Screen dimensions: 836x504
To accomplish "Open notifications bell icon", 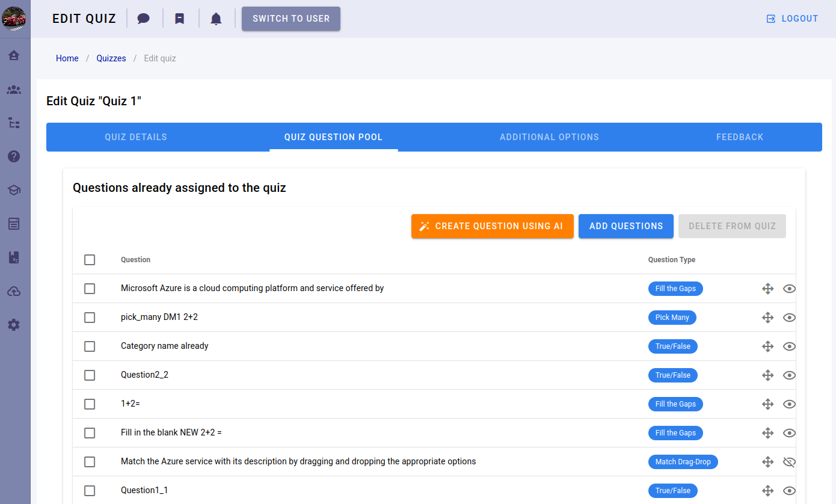I will click(x=216, y=19).
